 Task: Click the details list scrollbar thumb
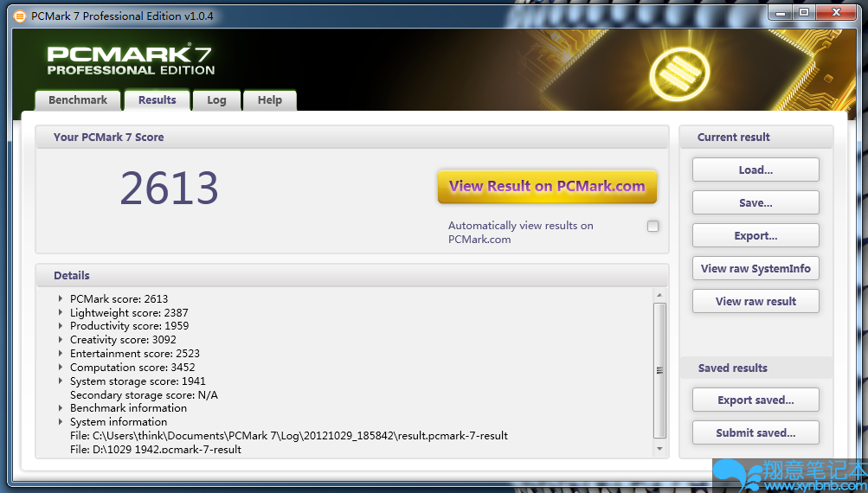659,370
